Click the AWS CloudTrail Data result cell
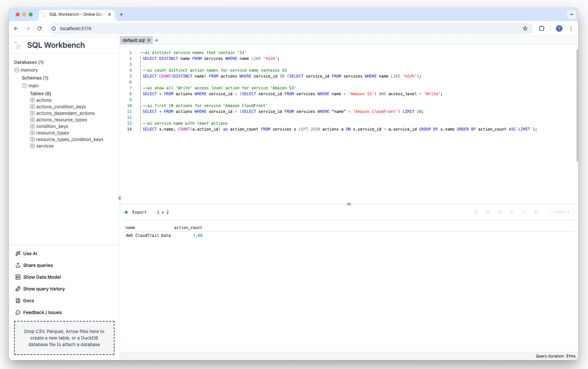 click(x=148, y=236)
